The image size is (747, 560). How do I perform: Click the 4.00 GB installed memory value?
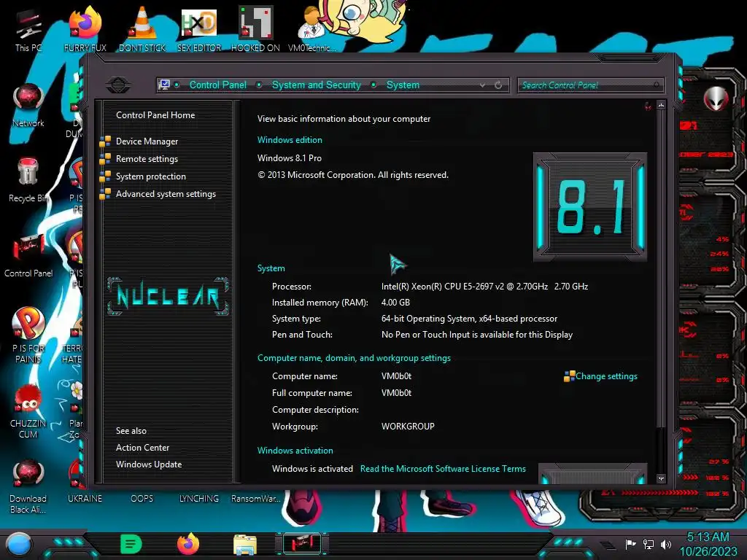pyautogui.click(x=395, y=303)
